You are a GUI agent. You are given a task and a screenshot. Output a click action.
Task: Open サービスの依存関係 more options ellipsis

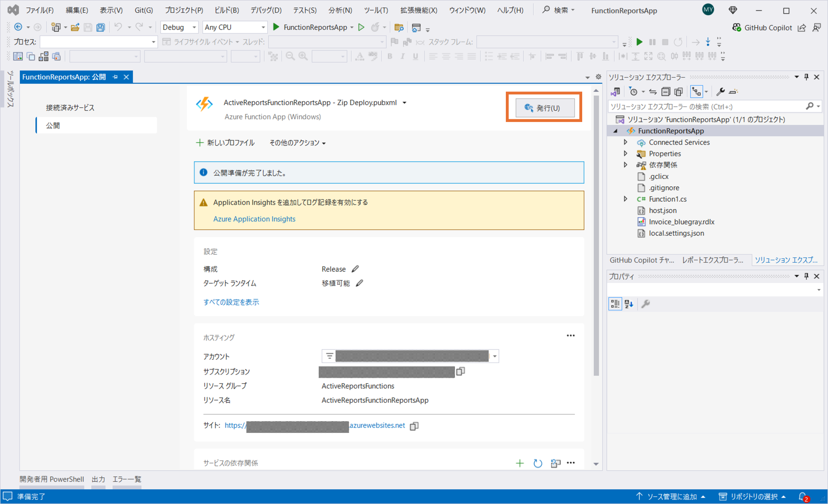571,463
